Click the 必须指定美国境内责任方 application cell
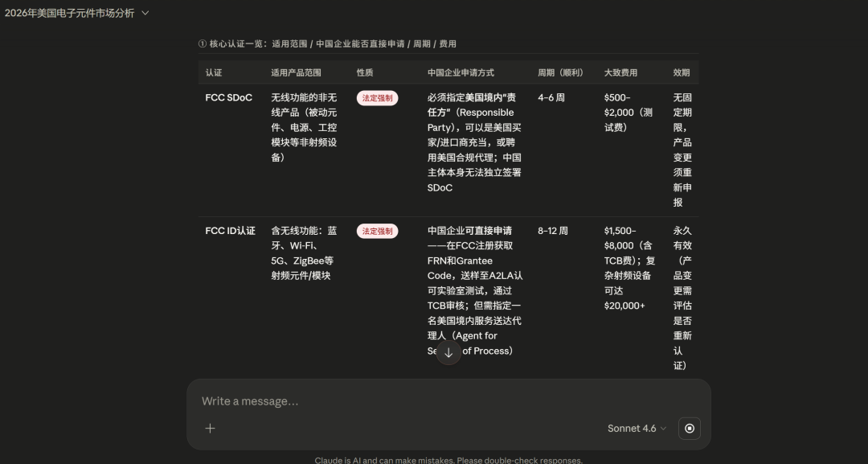868x464 pixels. coord(474,142)
